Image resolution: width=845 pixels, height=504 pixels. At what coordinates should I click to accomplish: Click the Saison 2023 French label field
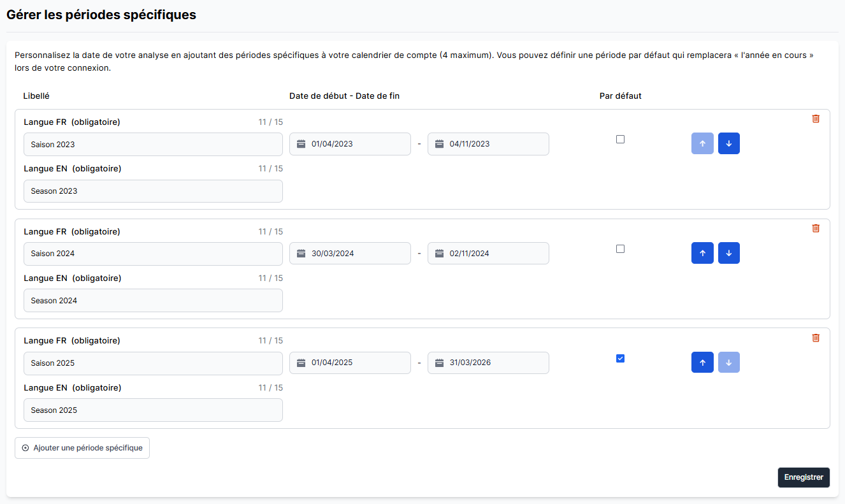[x=153, y=145]
